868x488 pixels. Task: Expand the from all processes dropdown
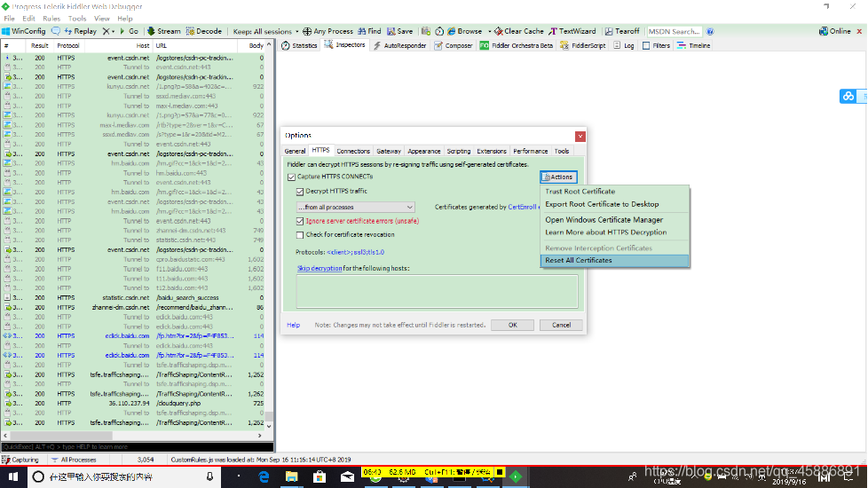pyautogui.click(x=355, y=207)
